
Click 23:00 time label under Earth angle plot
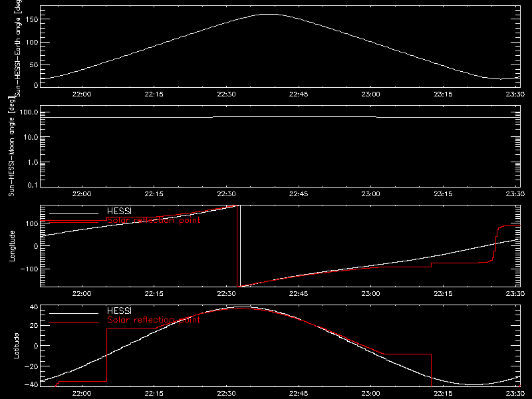[371, 94]
